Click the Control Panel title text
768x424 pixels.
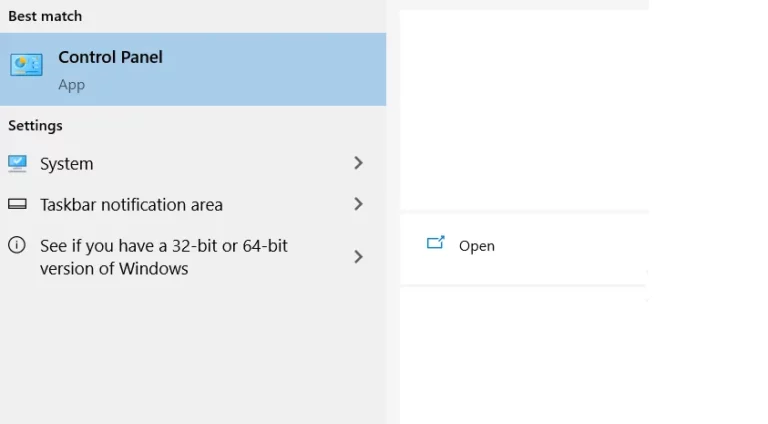point(110,57)
